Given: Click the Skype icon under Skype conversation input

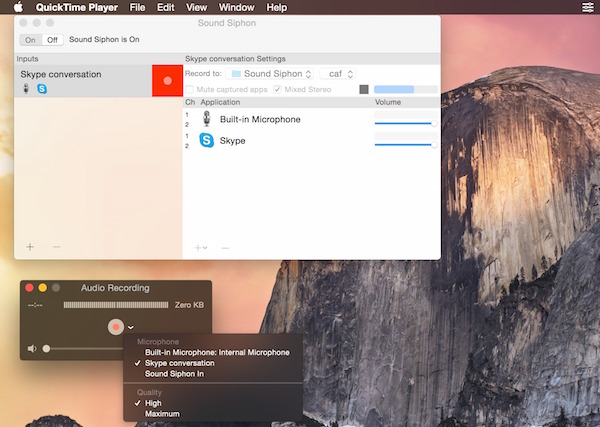Looking at the screenshot, I should (x=42, y=89).
